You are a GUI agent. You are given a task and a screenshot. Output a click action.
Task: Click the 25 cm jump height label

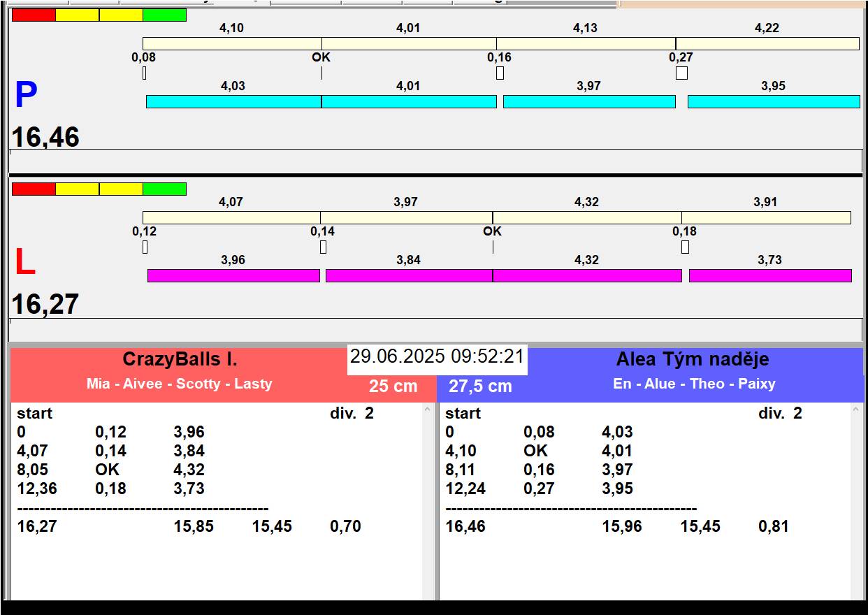click(x=393, y=386)
